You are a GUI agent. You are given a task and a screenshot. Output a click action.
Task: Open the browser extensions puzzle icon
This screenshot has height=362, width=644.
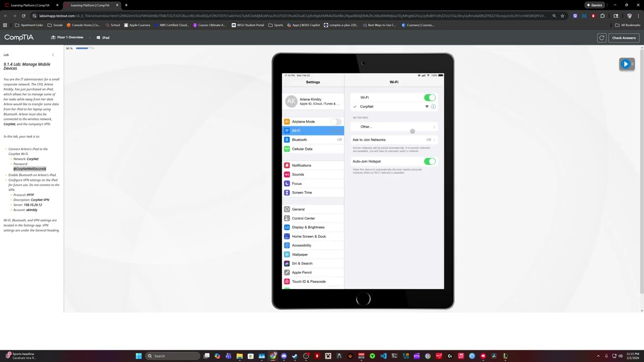[602, 16]
